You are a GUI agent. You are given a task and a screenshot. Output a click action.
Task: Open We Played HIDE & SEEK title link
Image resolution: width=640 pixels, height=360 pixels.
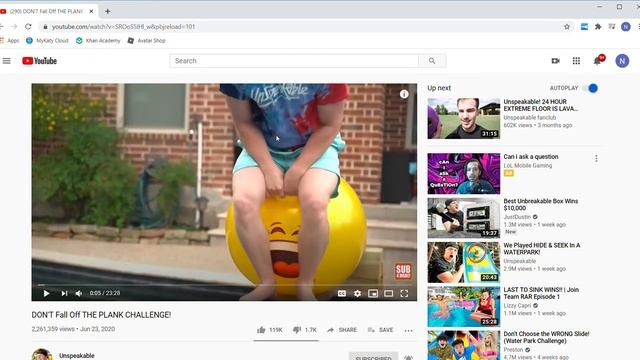pos(542,249)
